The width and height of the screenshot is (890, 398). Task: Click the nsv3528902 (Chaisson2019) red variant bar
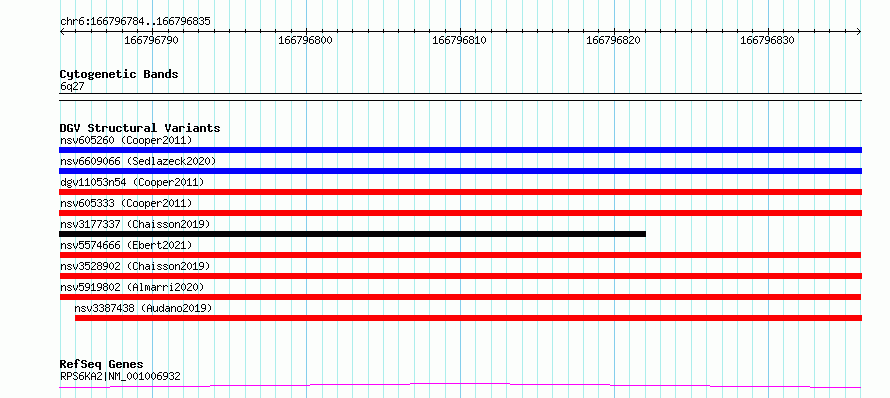tap(460, 276)
